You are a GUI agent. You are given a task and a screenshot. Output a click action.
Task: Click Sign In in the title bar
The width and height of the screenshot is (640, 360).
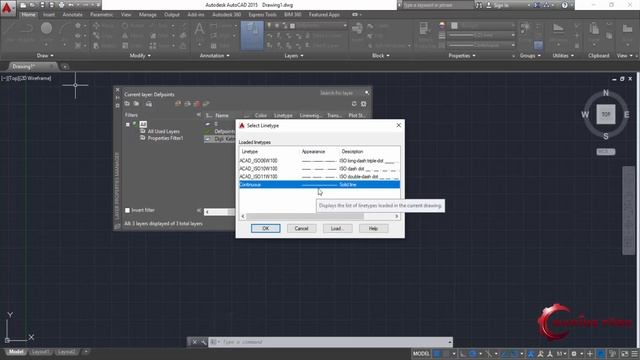point(498,5)
